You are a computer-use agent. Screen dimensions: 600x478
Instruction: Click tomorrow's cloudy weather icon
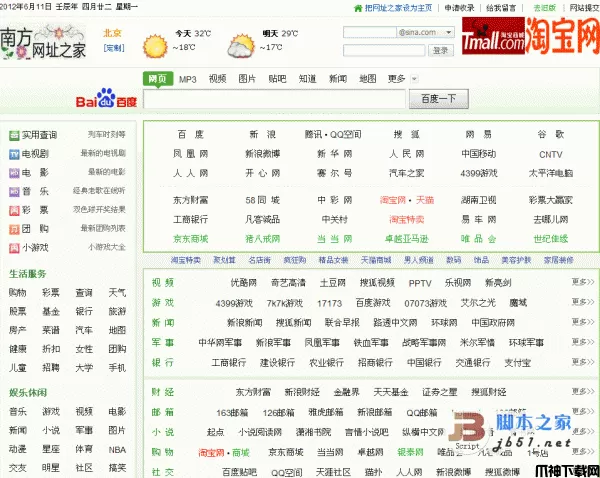[x=241, y=46]
